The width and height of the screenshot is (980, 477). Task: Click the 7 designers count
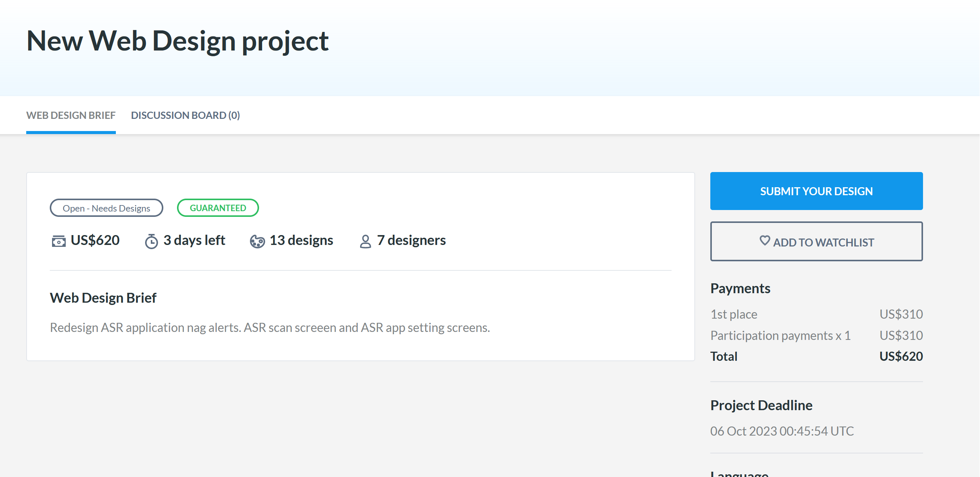pos(411,240)
